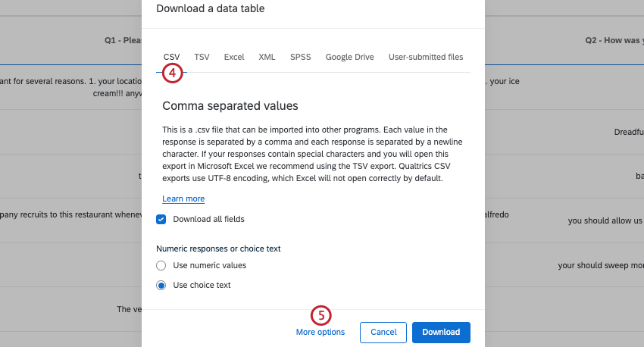Click the red step 4 marker
Viewport: 644px width, 347px height.
[173, 73]
